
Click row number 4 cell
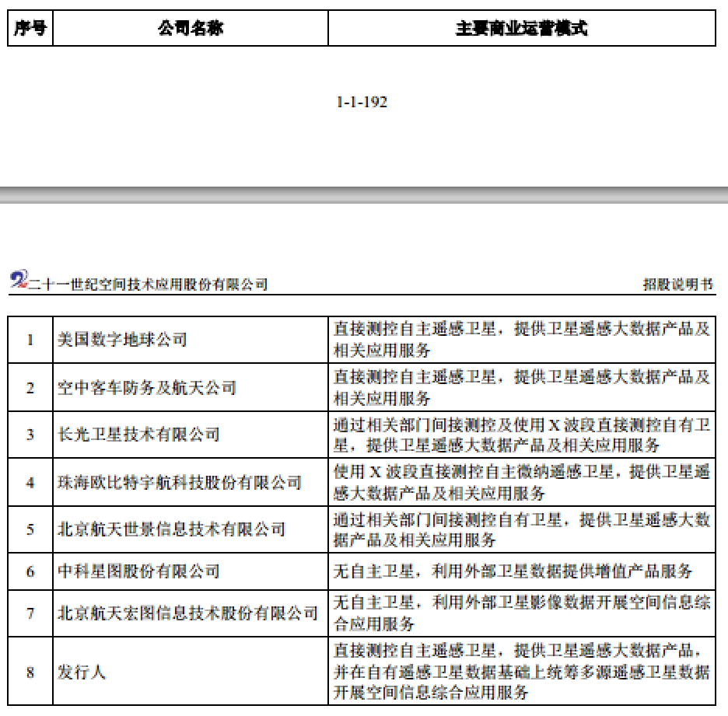[x=30, y=483]
